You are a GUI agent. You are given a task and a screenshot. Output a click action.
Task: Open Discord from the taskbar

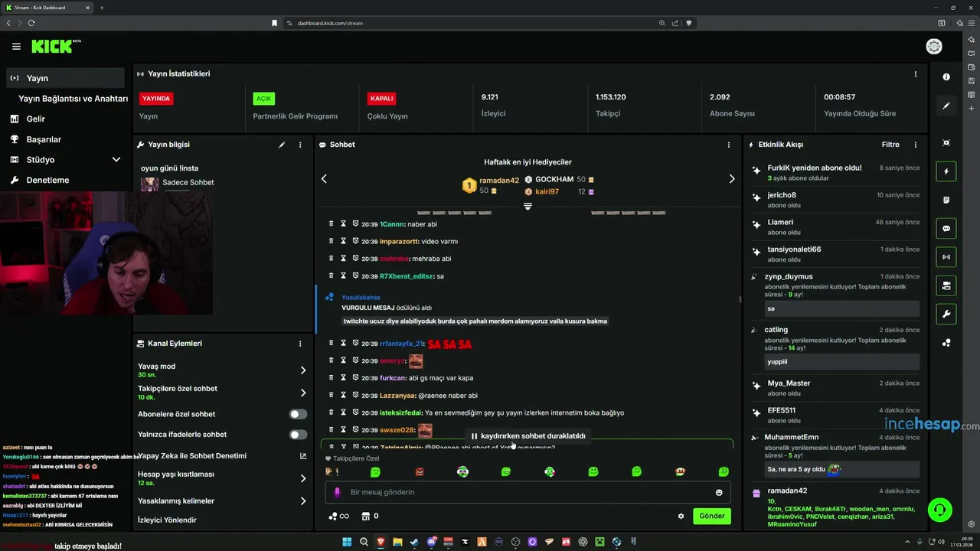tap(432, 542)
